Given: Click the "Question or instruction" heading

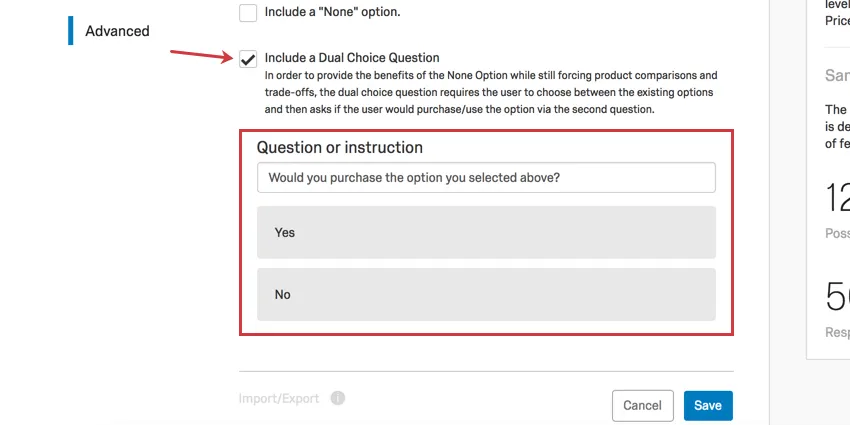Looking at the screenshot, I should pyautogui.click(x=340, y=147).
